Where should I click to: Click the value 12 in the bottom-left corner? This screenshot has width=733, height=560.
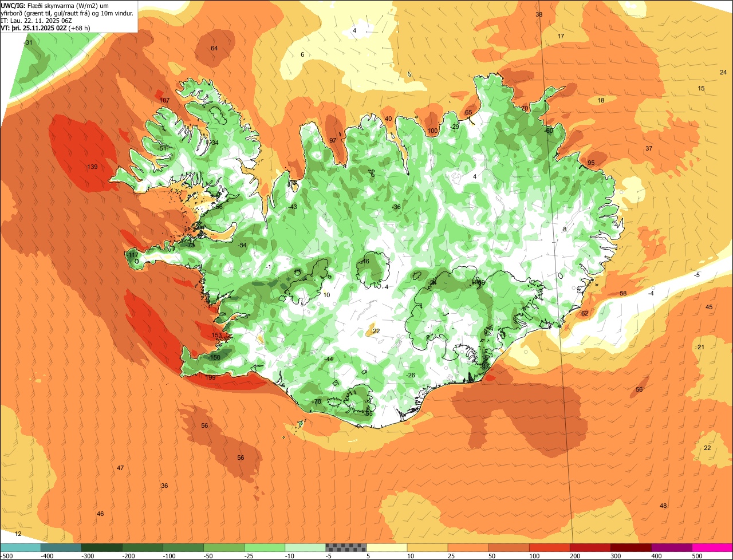point(18,534)
